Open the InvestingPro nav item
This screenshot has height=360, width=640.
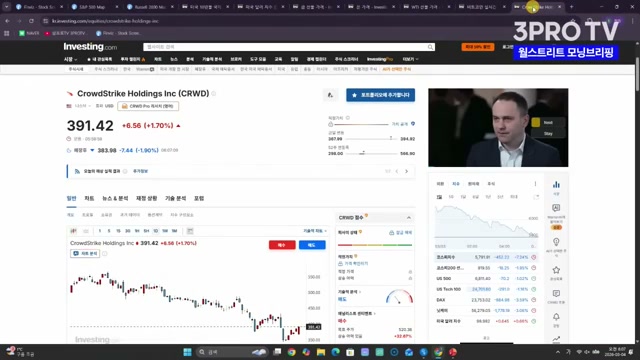380,60
